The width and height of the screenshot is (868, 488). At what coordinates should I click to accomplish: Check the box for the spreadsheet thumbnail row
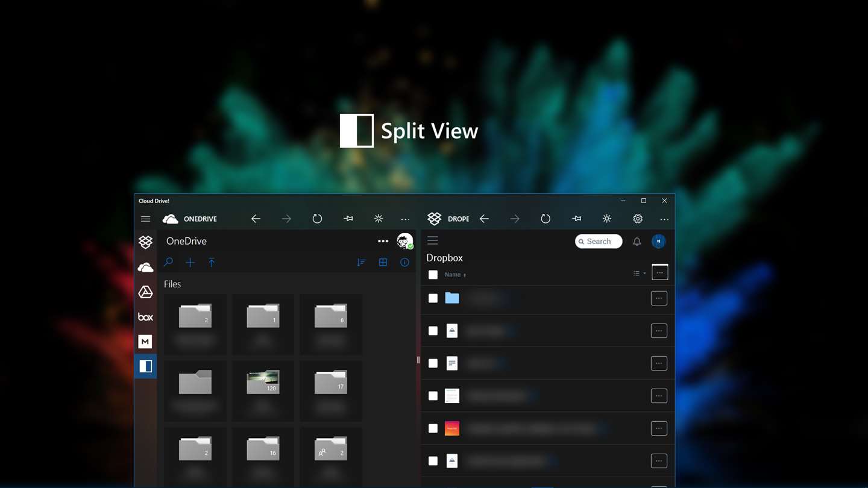tap(433, 396)
